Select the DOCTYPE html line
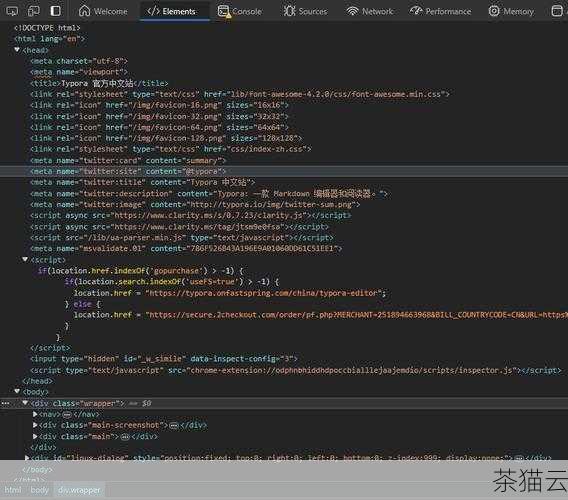The width and height of the screenshot is (568, 500). (x=47, y=28)
